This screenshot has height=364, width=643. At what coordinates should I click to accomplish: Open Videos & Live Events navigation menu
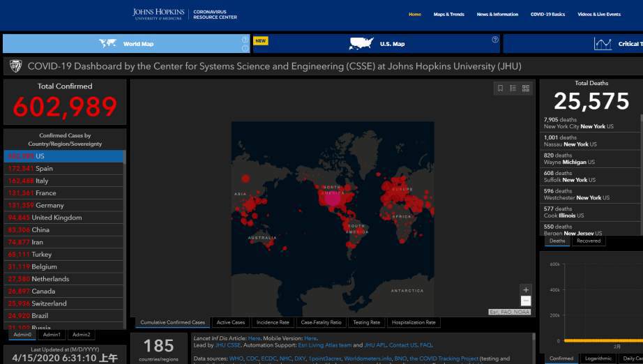click(x=599, y=15)
